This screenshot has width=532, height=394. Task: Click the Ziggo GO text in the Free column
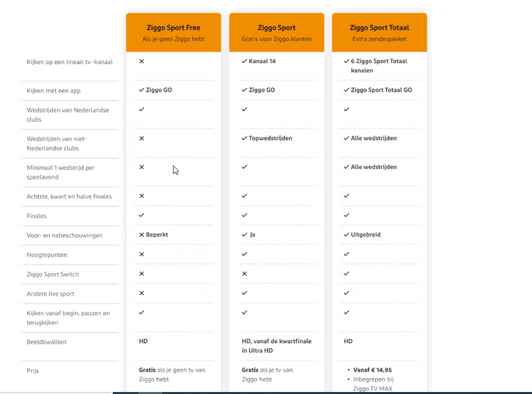pyautogui.click(x=159, y=90)
